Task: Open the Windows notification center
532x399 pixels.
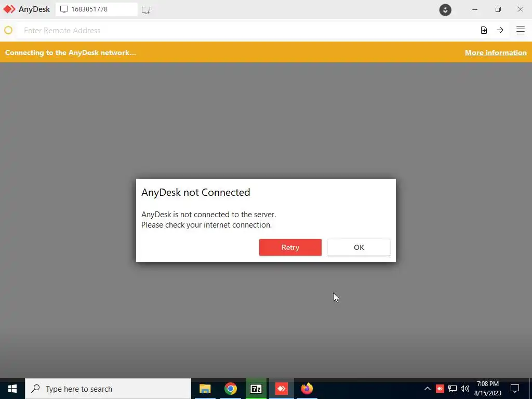Action: coord(515,389)
